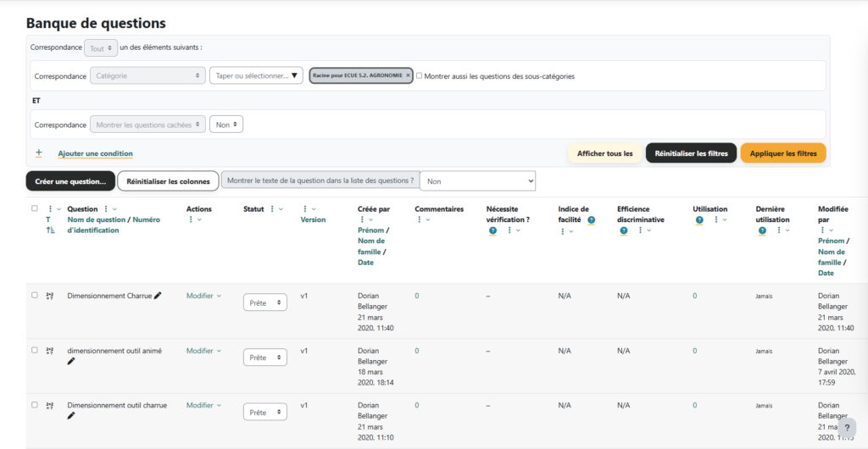The image size is (868, 449).
Task: Toggle the select-all questions checkbox in header
Action: click(35, 208)
